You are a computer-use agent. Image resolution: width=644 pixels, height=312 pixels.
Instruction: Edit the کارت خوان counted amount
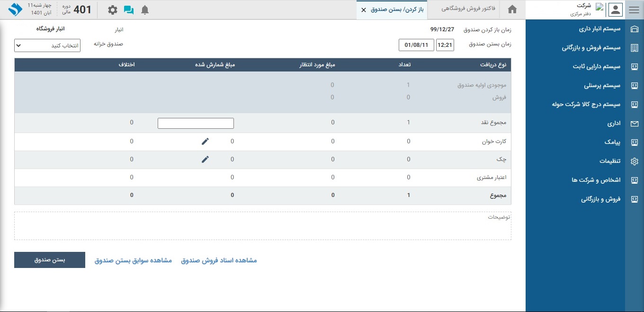coord(205,141)
